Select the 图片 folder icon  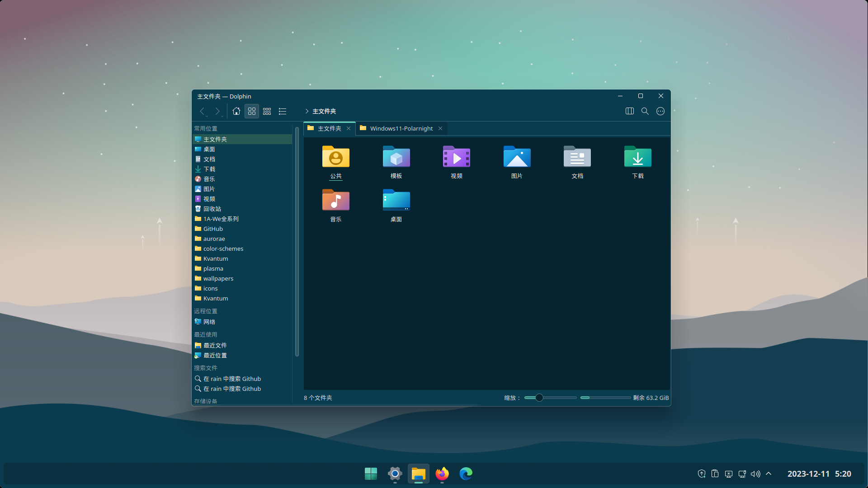point(517,157)
